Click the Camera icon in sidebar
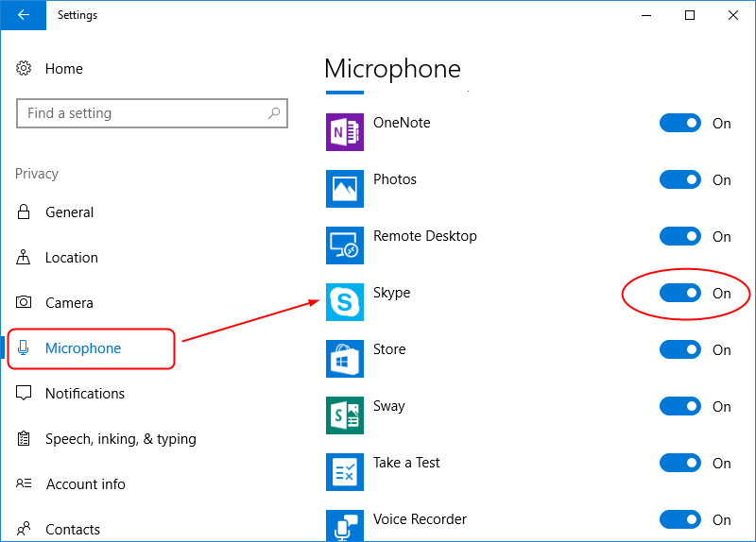The image size is (756, 542). [x=23, y=302]
